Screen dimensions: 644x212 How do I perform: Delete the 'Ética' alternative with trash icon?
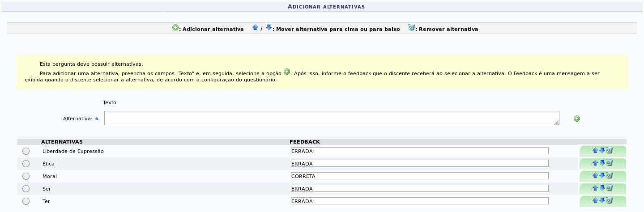point(609,163)
